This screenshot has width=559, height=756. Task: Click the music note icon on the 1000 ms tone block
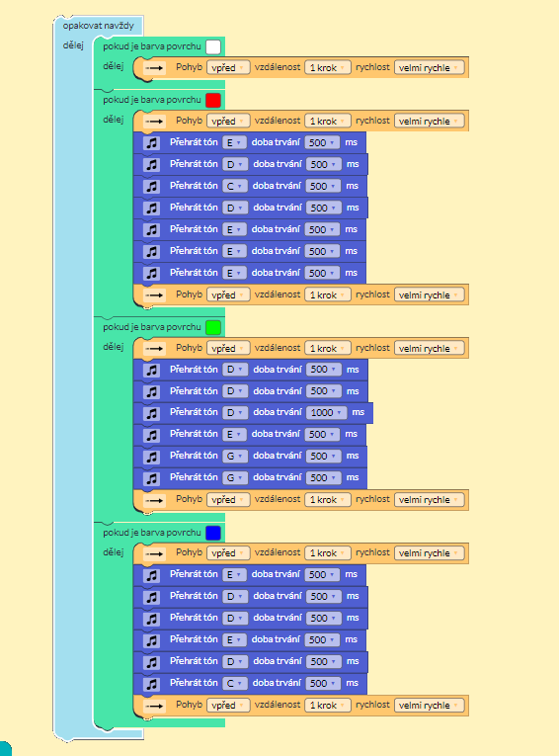click(151, 413)
